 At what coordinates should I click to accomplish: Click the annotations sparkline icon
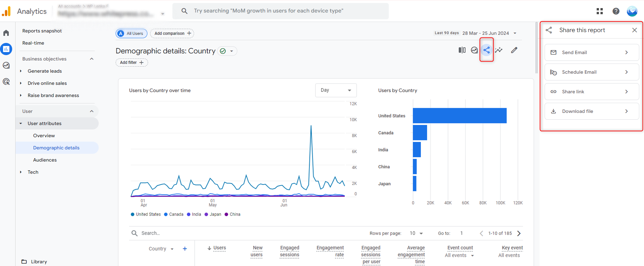[499, 50]
